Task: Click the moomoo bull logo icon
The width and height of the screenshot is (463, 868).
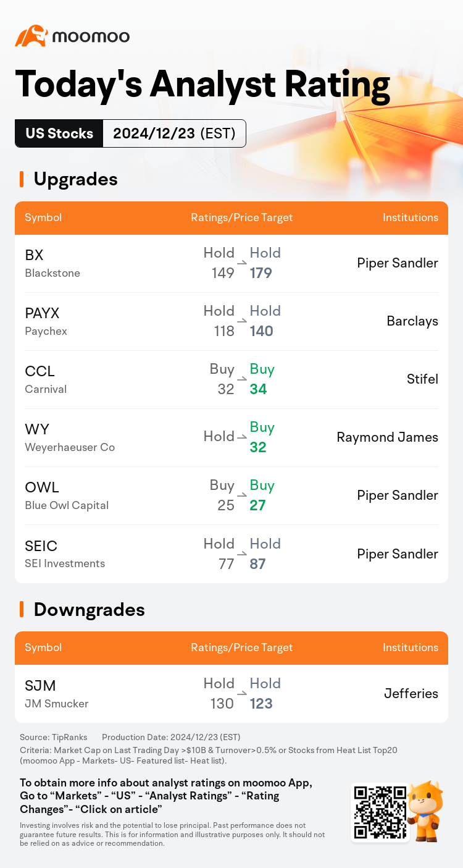Action: coord(31,36)
